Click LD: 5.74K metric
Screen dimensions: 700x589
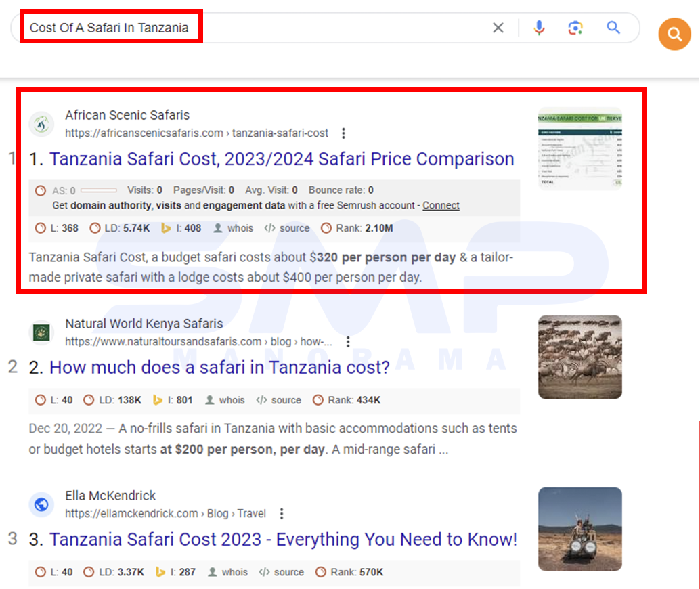[x=120, y=228]
